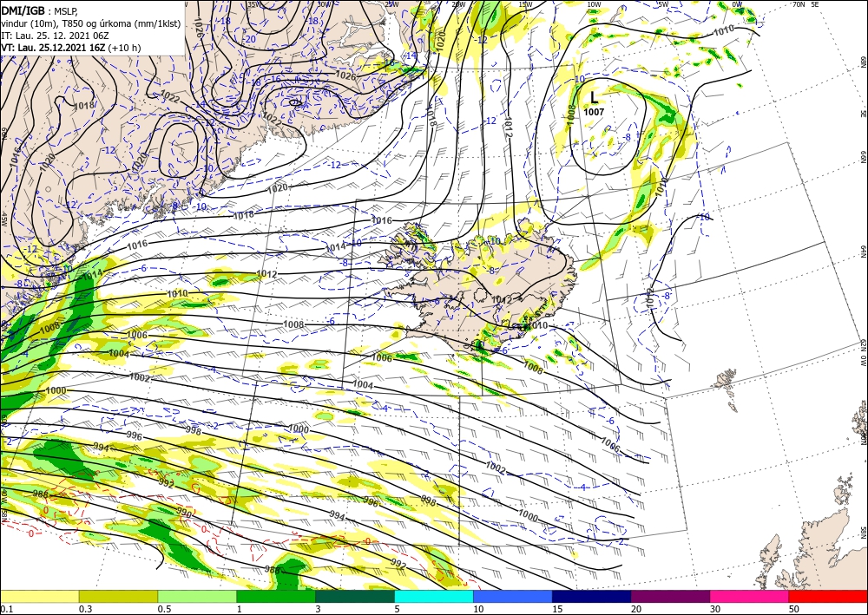Pick the cyan 5 mm legend swatch
Screen dimensions: 868x615
click(x=434, y=596)
